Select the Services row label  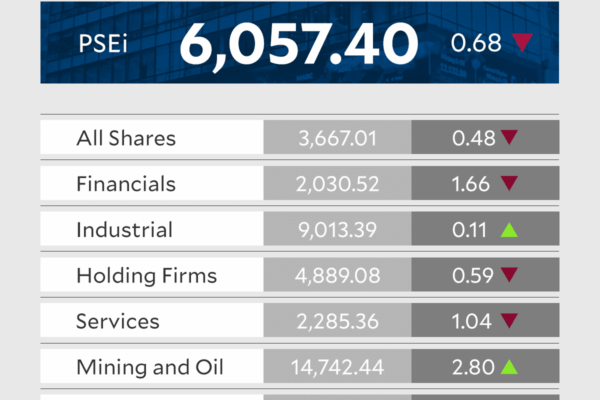click(118, 322)
